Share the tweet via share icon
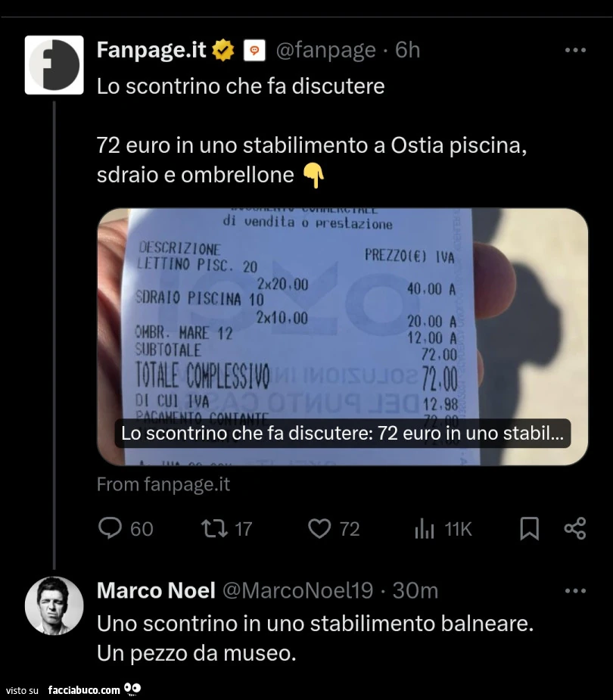Image resolution: width=613 pixels, height=700 pixels. tap(575, 528)
